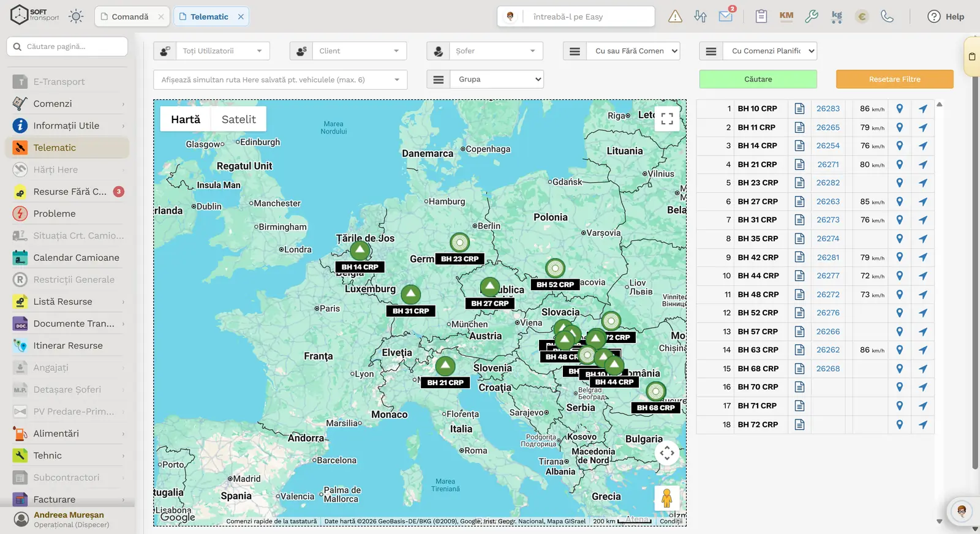
Task: Open the wrench settings icon
Action: 812,17
